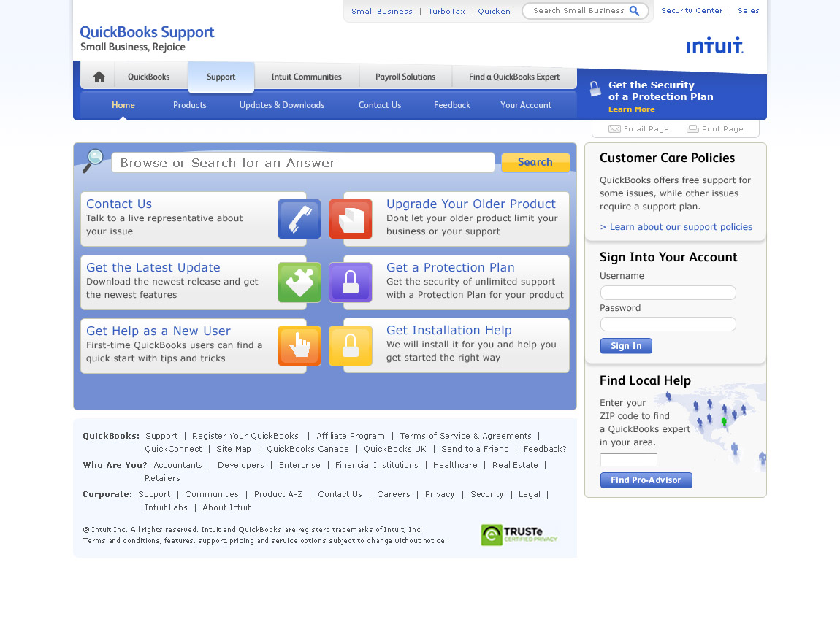Open the Site Map footer link

point(234,449)
